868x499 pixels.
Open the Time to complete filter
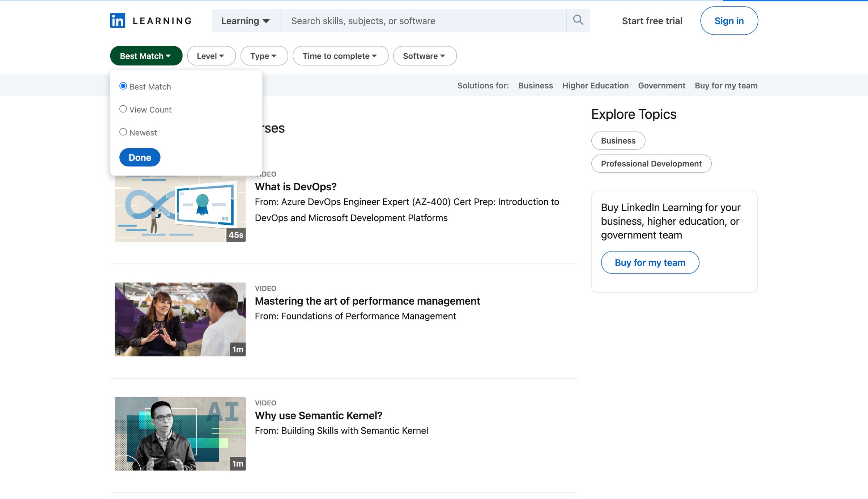click(340, 56)
